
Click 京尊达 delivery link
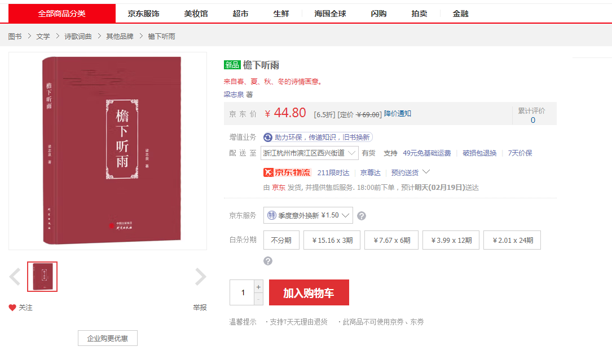click(370, 172)
